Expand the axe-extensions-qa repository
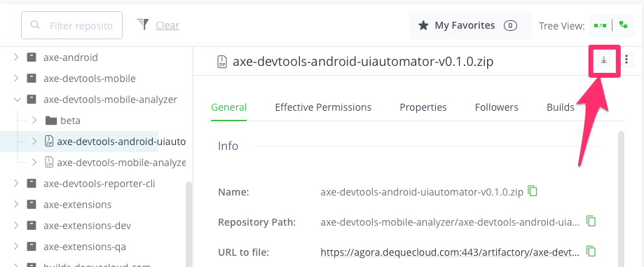This screenshot has height=267, width=644. pyautogui.click(x=16, y=247)
